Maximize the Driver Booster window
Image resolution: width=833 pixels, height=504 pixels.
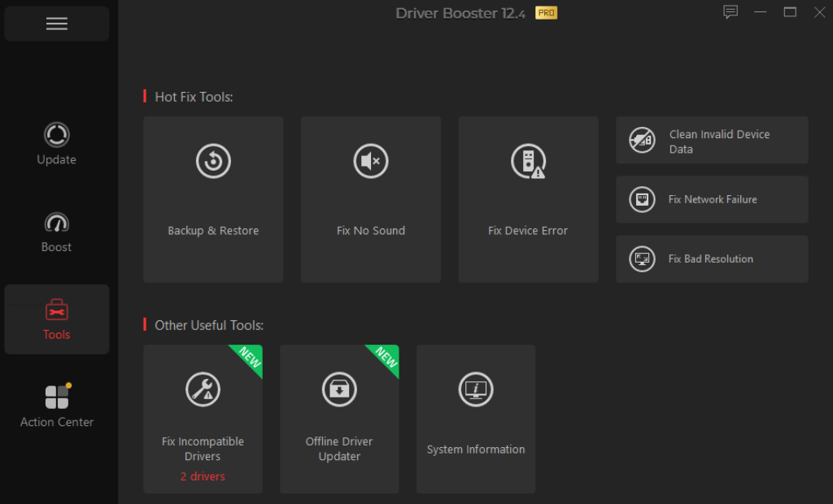(x=790, y=11)
